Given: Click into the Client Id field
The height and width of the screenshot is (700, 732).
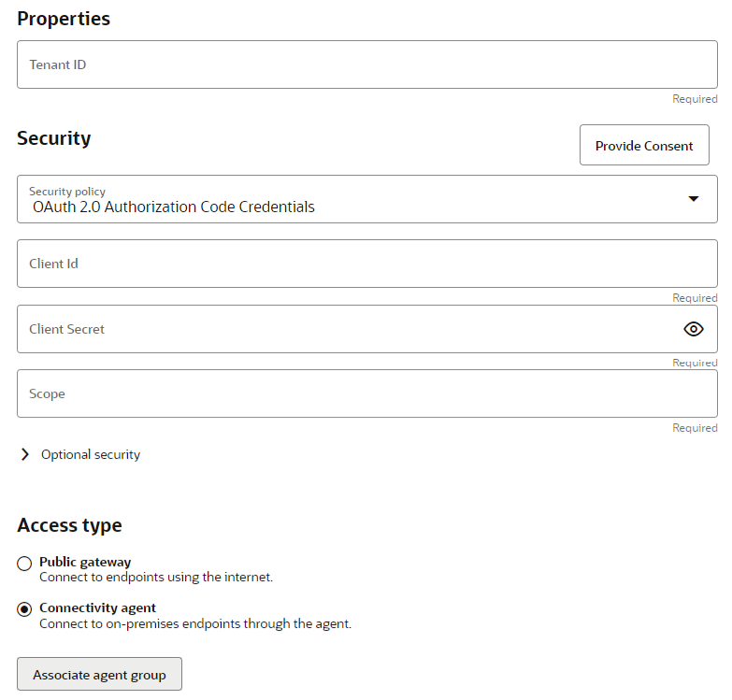Looking at the screenshot, I should 366,264.
